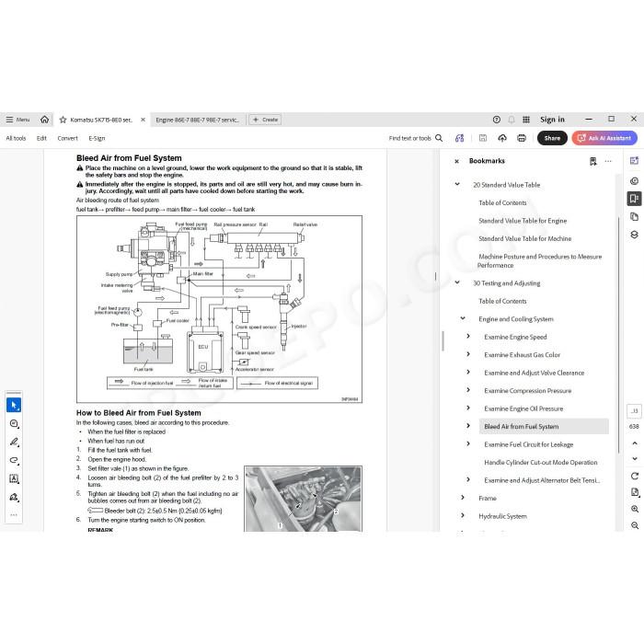Viewport: 644px width, 644px height.
Task: Click the Save disk icon
Action: (483, 138)
